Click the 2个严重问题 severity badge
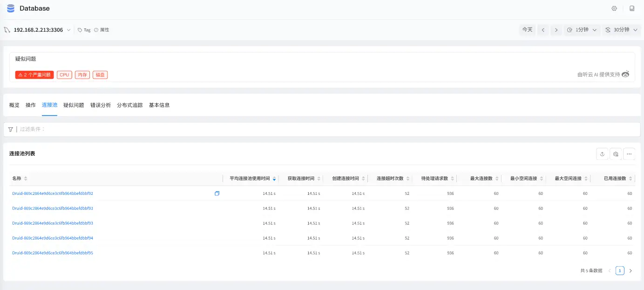This screenshot has width=644, height=290. click(x=34, y=74)
